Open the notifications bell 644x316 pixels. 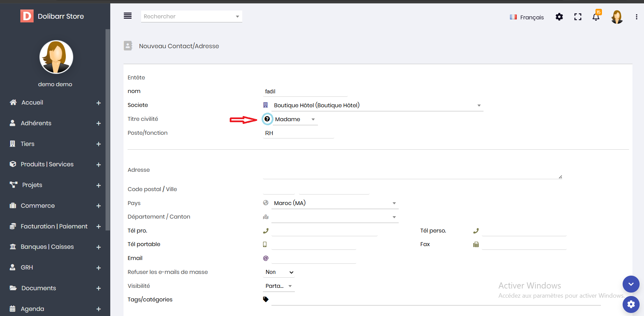(596, 17)
